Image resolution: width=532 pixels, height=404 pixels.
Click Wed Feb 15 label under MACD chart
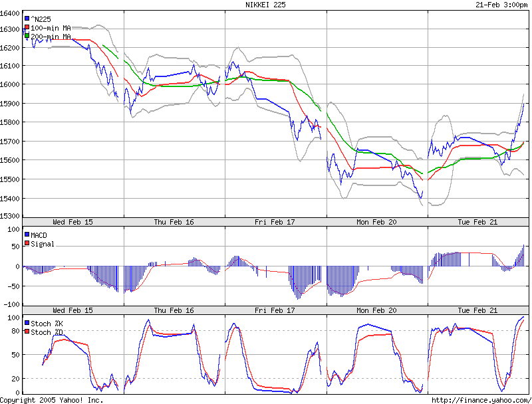[72, 310]
